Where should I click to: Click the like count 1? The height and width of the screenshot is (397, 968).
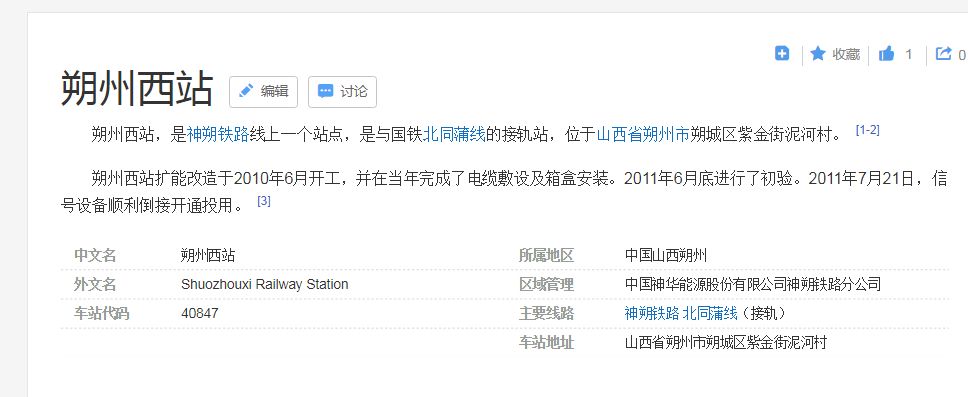(x=908, y=54)
